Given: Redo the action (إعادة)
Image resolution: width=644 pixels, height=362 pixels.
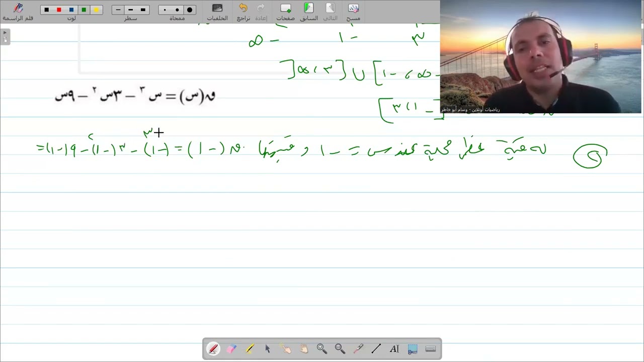Looking at the screenshot, I should click(x=261, y=12).
